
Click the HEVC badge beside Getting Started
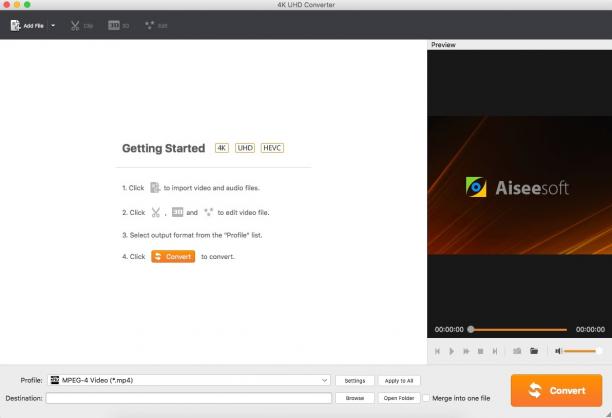tap(272, 148)
